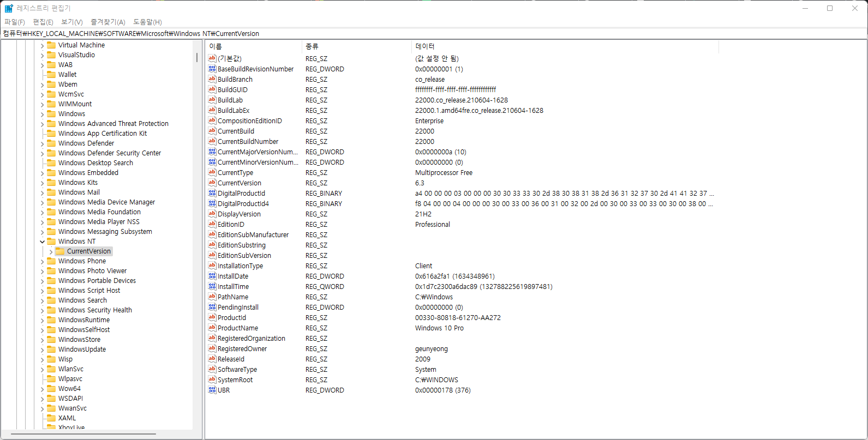Click the folder icon for Windows Search
This screenshot has height=440, width=868.
[51, 300]
